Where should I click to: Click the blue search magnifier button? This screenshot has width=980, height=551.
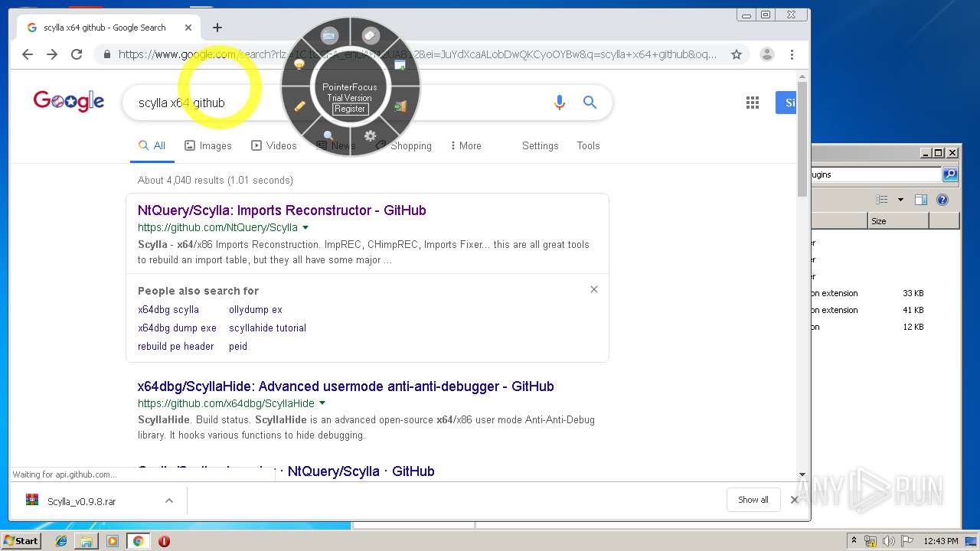click(590, 103)
